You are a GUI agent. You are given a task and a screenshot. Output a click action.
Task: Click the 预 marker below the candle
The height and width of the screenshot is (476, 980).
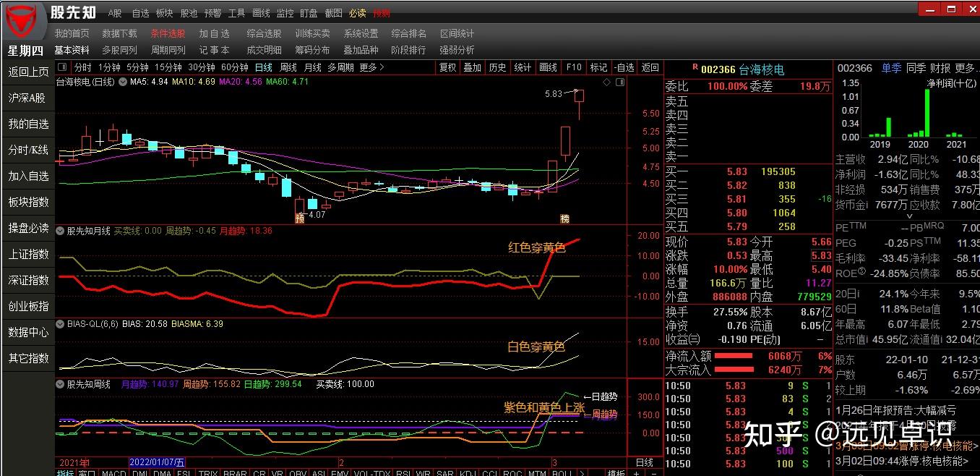(299, 218)
